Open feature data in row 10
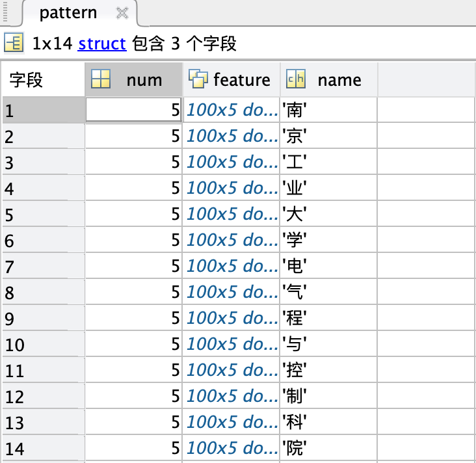This screenshot has height=463, width=476. [x=231, y=344]
